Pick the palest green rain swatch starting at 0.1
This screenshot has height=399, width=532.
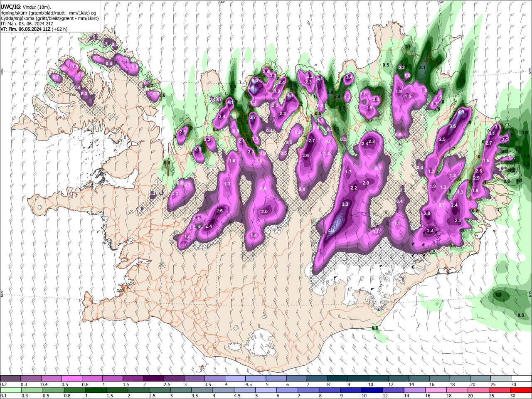(x=11, y=390)
